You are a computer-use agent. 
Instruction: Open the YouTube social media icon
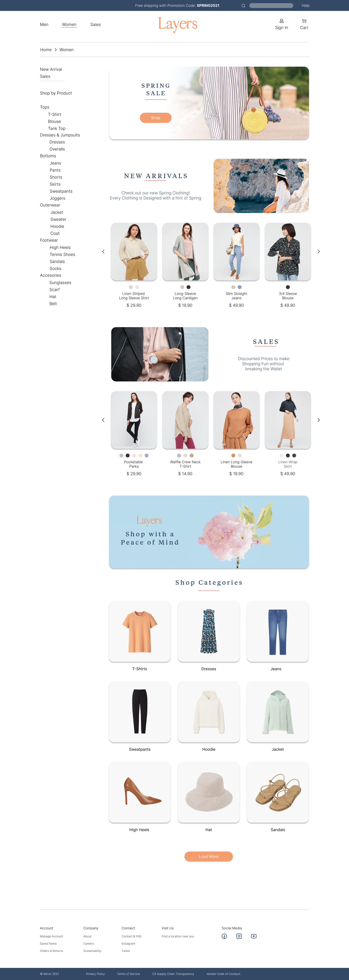[x=254, y=936]
